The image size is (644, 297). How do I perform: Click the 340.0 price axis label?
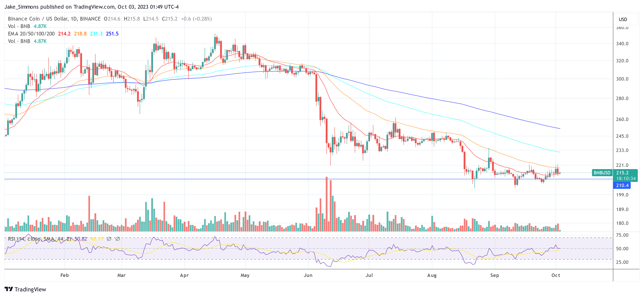coord(622,44)
